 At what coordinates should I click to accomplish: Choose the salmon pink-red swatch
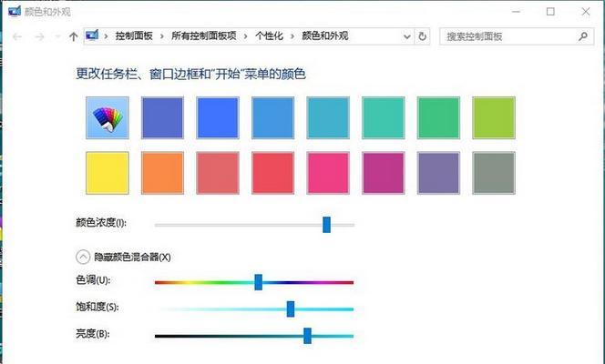[x=218, y=173]
